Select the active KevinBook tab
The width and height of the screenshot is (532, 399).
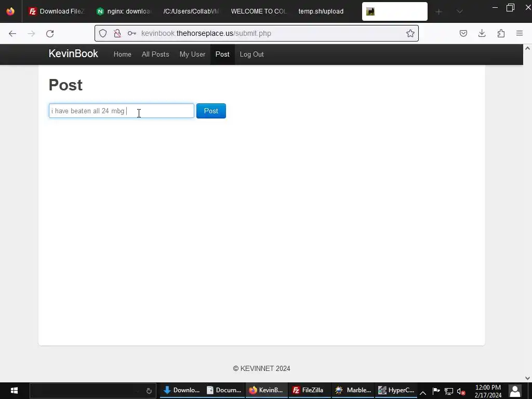(x=395, y=11)
